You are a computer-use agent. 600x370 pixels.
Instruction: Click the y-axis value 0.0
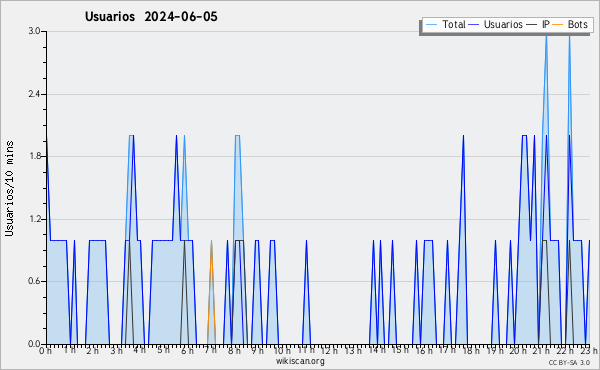point(34,344)
